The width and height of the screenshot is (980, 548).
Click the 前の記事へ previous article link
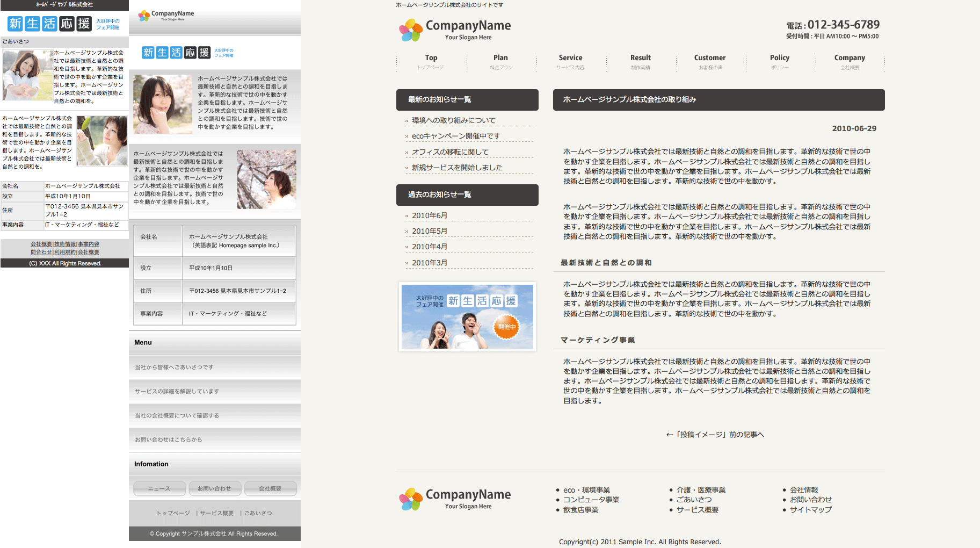(715, 435)
